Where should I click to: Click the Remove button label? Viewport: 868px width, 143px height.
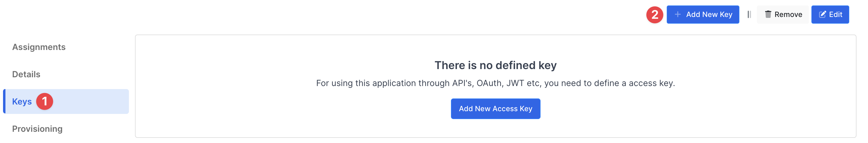click(x=788, y=15)
